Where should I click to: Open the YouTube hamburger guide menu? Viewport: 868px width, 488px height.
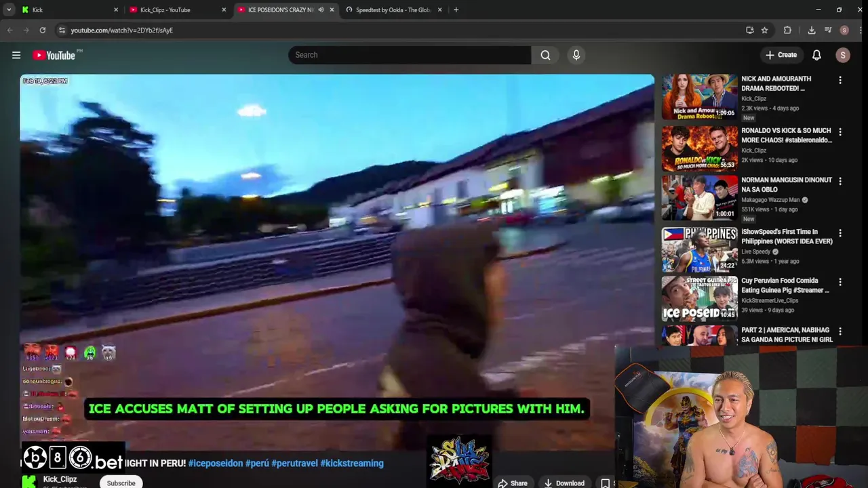point(16,55)
